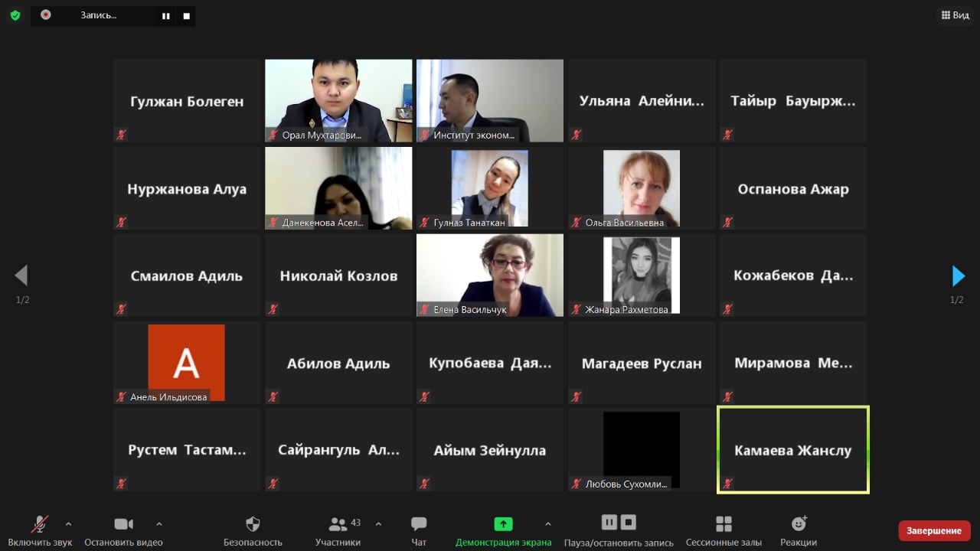Screen dimensions: 980x551
Task: Select Тайыр Бауыржан participant tile
Action: click(793, 101)
